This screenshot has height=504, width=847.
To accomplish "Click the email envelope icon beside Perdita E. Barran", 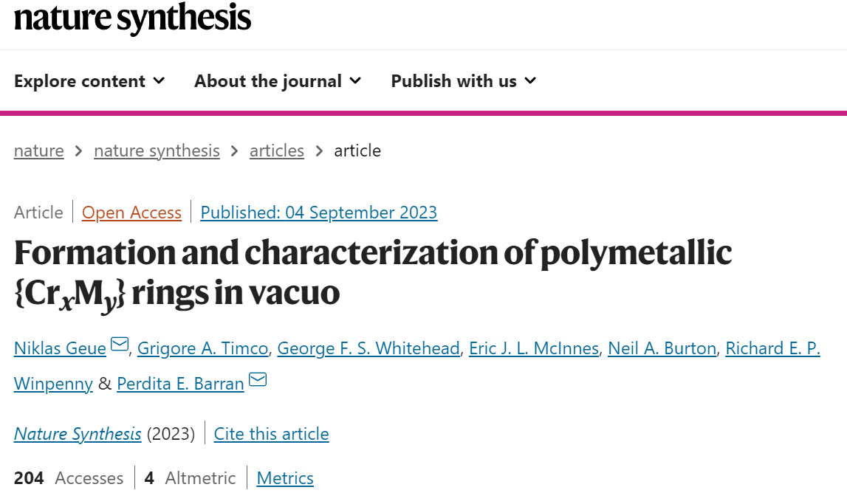I will click(x=258, y=380).
